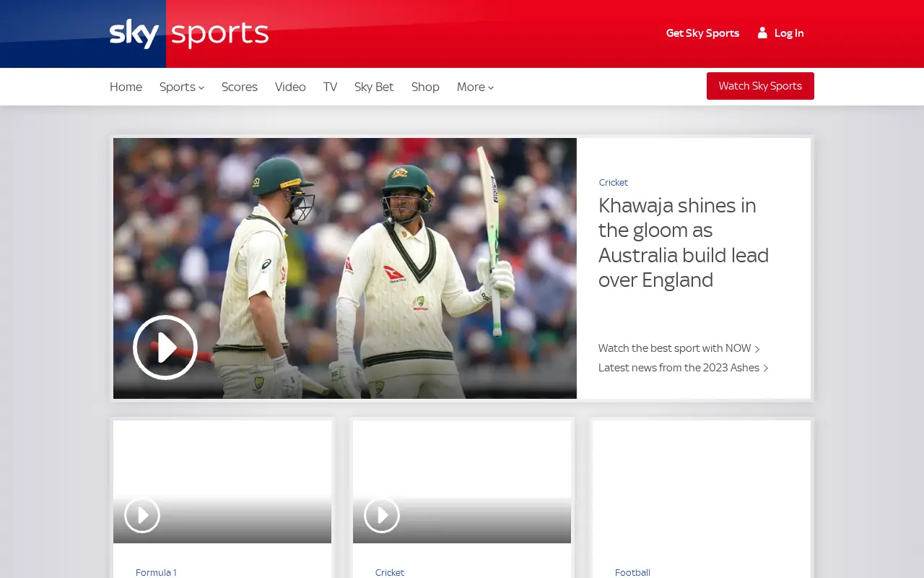Play the Formula 1 card video
The width and height of the screenshot is (924, 578).
click(142, 515)
